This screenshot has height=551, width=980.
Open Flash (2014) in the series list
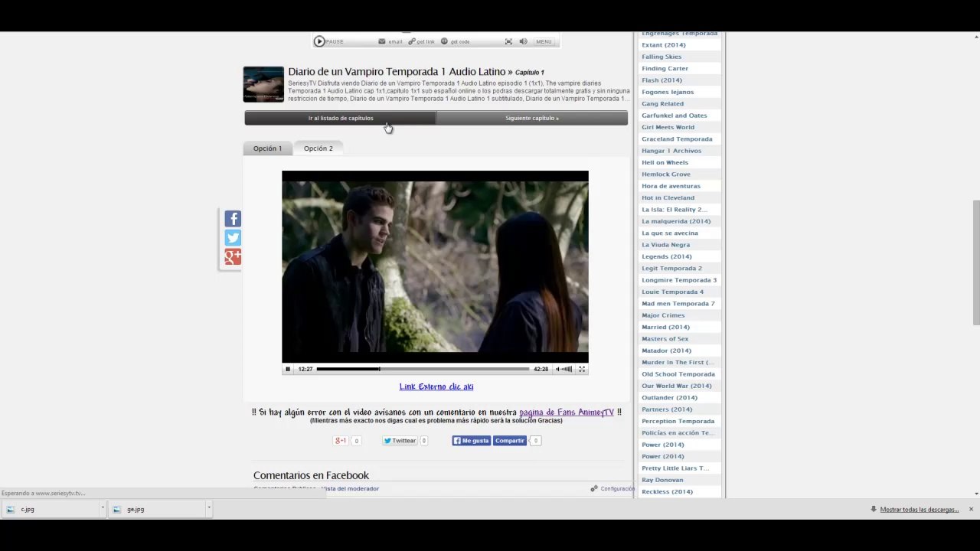(661, 80)
